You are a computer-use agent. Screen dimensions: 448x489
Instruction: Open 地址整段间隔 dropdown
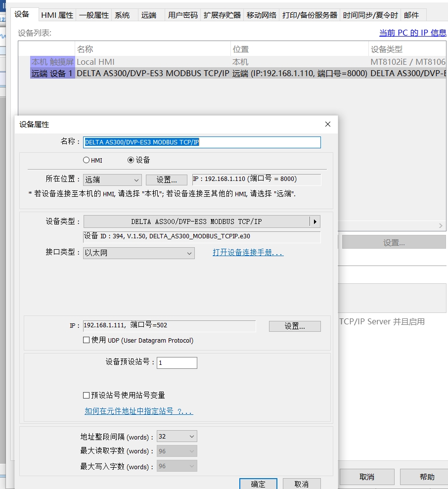[x=177, y=437]
